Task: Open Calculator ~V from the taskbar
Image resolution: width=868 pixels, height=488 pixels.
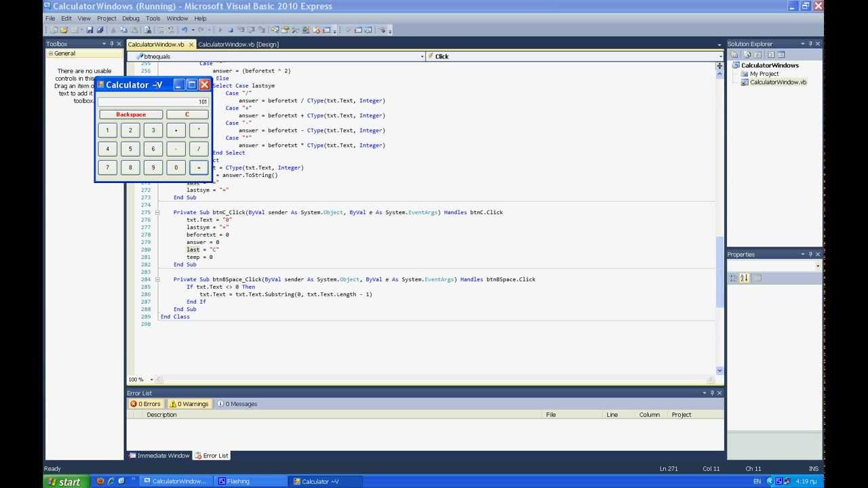Action: pos(325,481)
